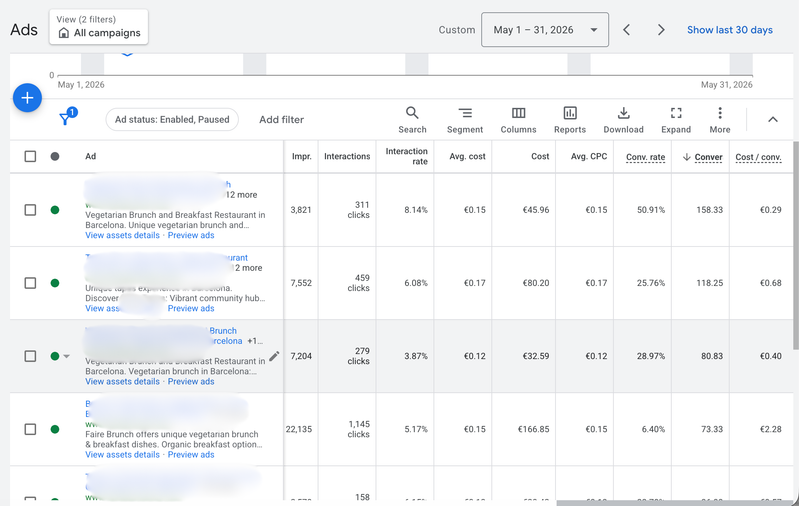Click the 158.33 conversions value
Screen dimensions: 799x506
pos(709,210)
